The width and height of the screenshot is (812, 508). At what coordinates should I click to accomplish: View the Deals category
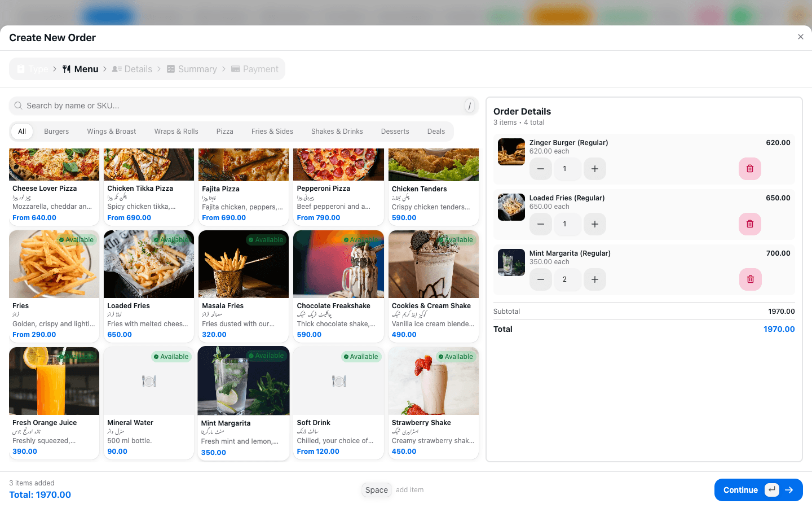pos(436,132)
